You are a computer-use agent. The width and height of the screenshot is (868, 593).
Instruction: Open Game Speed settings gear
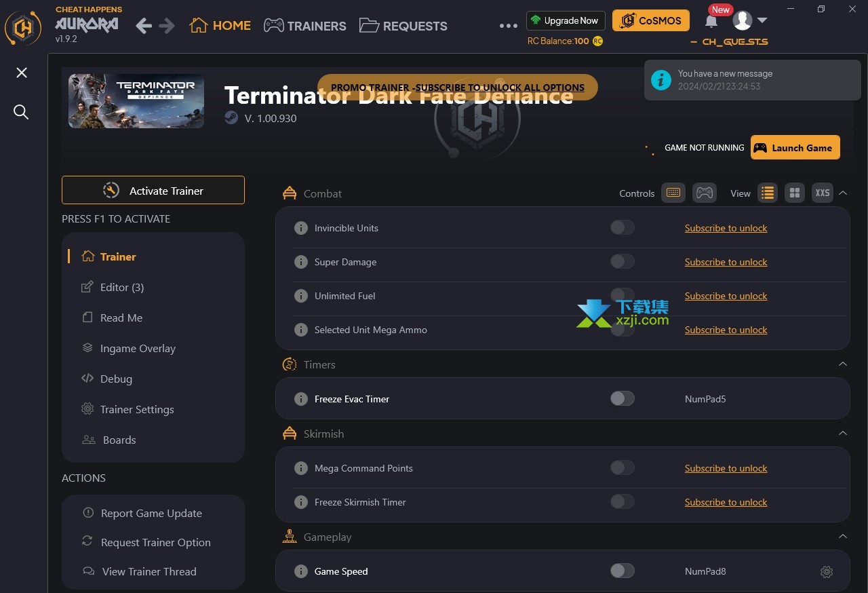point(826,572)
